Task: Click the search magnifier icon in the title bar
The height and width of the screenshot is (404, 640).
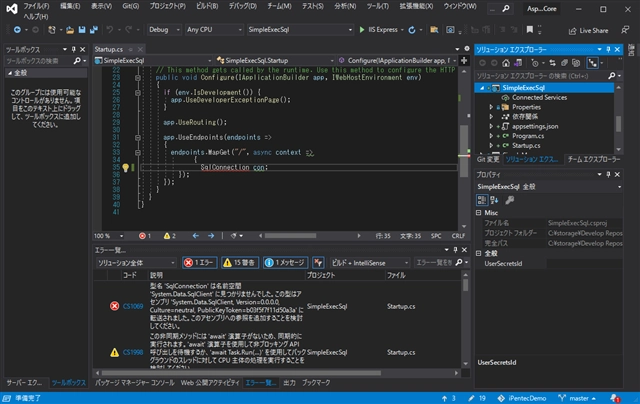Action: 506,8
